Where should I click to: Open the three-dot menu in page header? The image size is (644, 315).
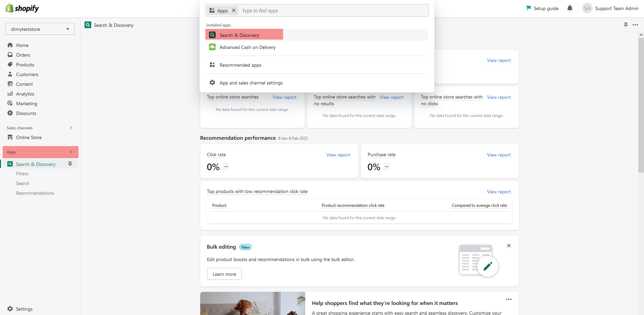(x=635, y=25)
